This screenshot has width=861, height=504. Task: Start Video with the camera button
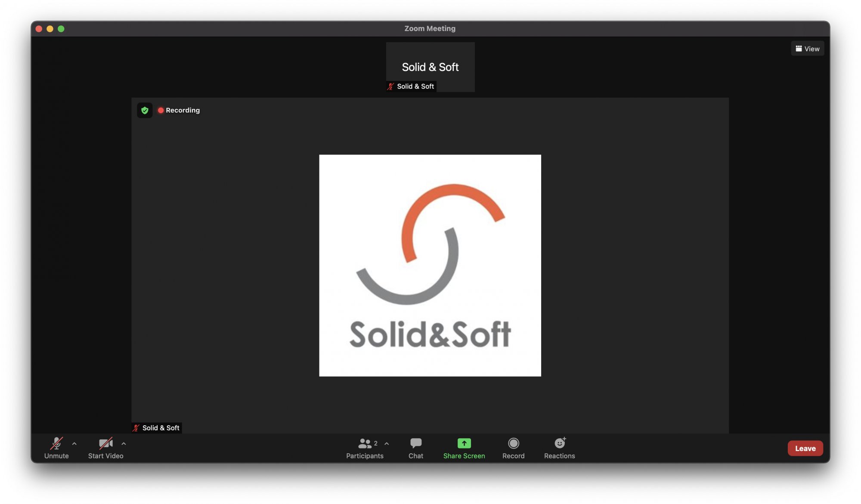(x=105, y=448)
